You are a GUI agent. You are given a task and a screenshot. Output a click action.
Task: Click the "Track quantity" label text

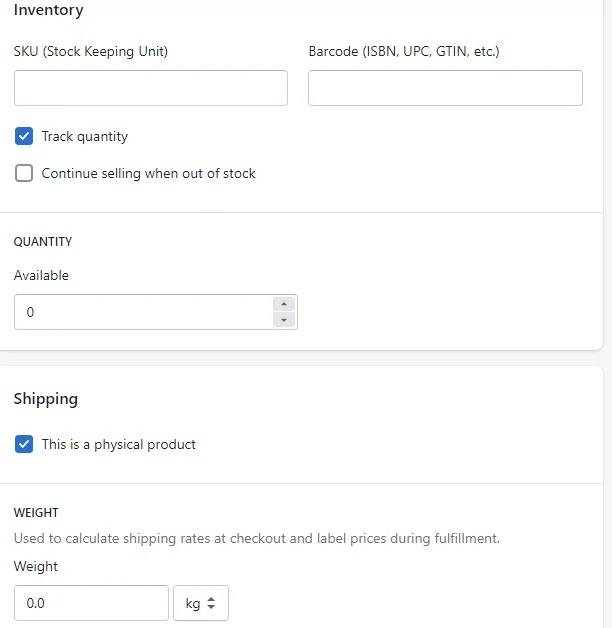85,136
